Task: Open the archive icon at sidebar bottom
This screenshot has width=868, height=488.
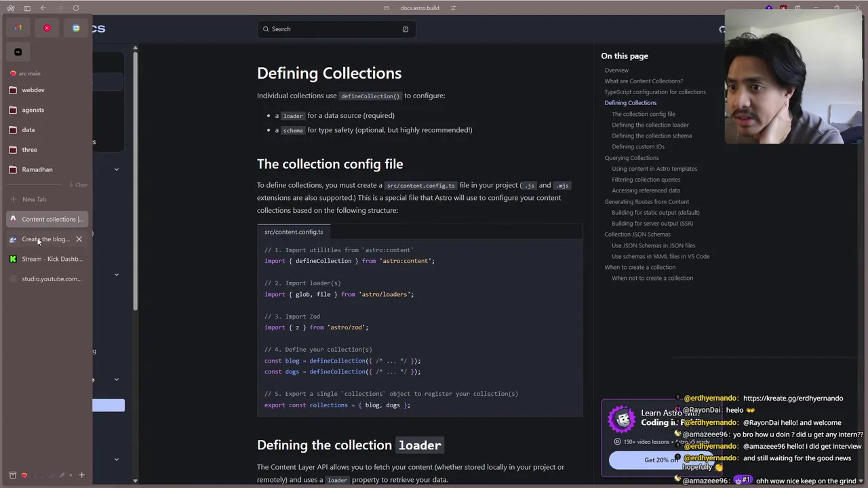Action: pos(12,475)
